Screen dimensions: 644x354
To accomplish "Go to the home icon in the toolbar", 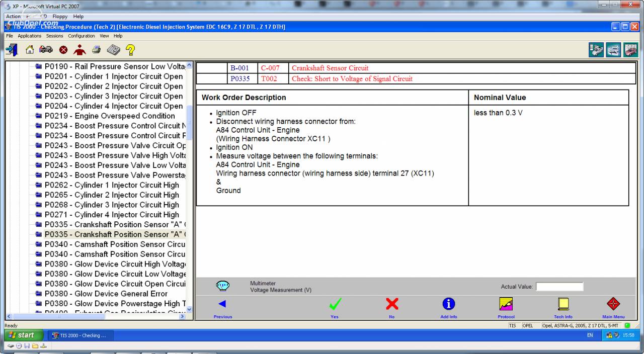I will (x=30, y=50).
